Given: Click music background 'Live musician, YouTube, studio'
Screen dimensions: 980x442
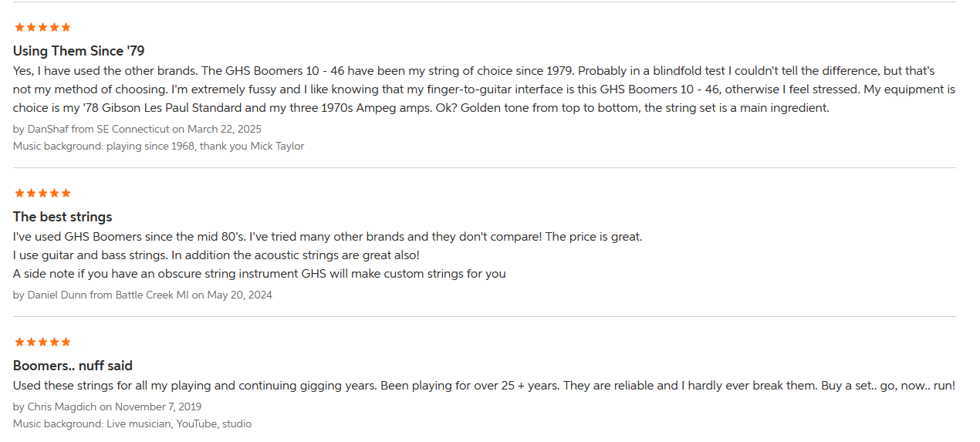Looking at the screenshot, I should (132, 423).
